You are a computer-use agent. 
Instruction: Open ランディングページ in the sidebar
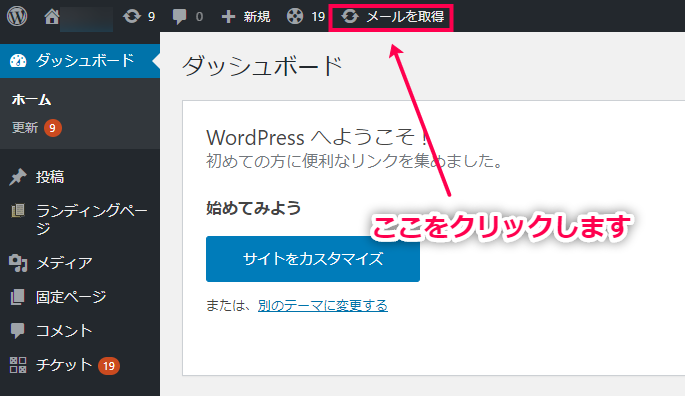[x=91, y=219]
